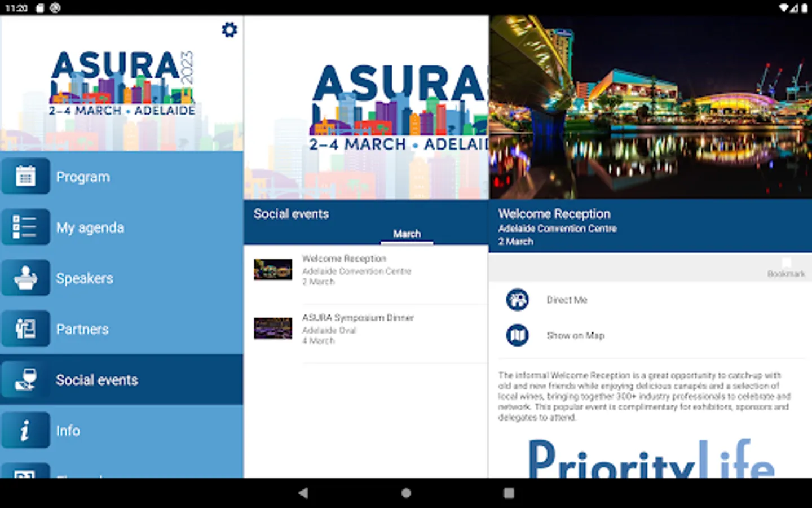Image resolution: width=812 pixels, height=508 pixels.
Task: Open the Program menu item
Action: pos(122,177)
